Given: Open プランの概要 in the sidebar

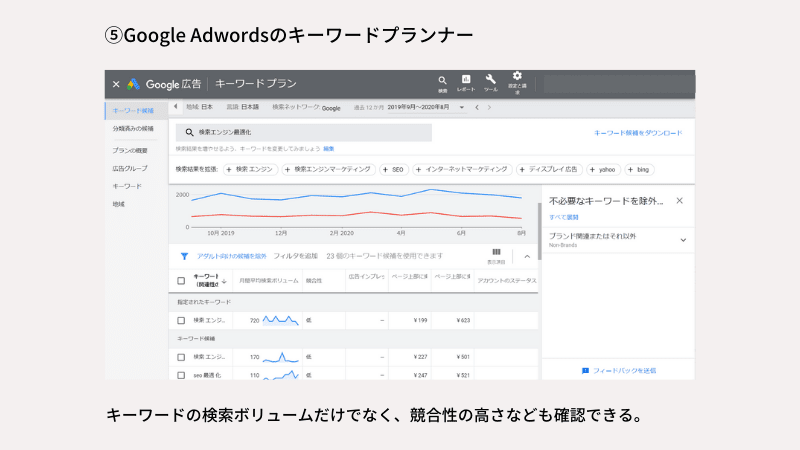Looking at the screenshot, I should click(130, 151).
